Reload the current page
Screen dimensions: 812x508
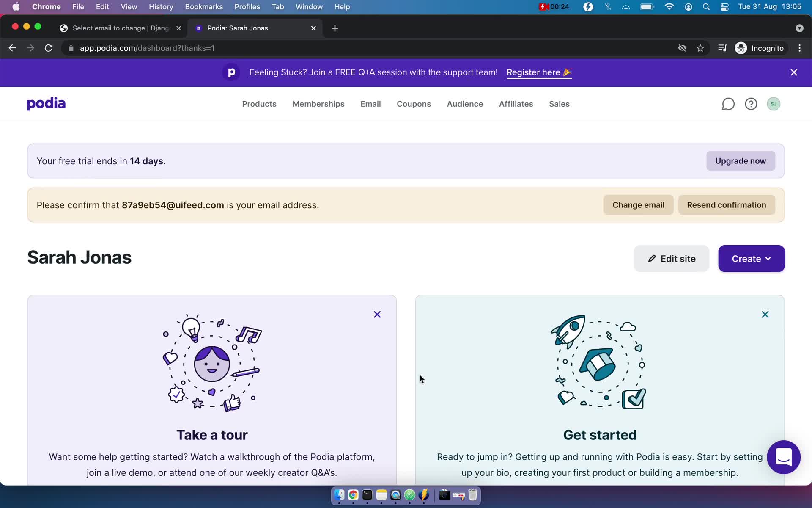tap(49, 48)
